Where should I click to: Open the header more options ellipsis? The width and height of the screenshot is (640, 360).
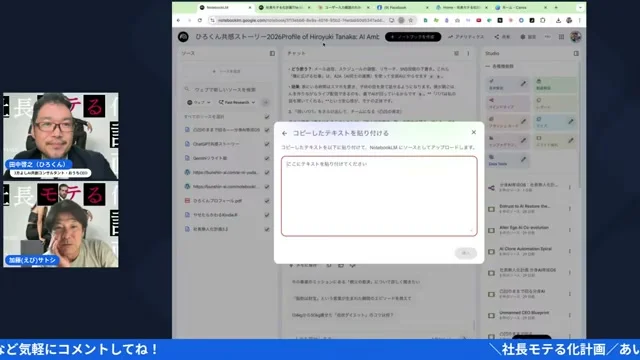point(547,37)
